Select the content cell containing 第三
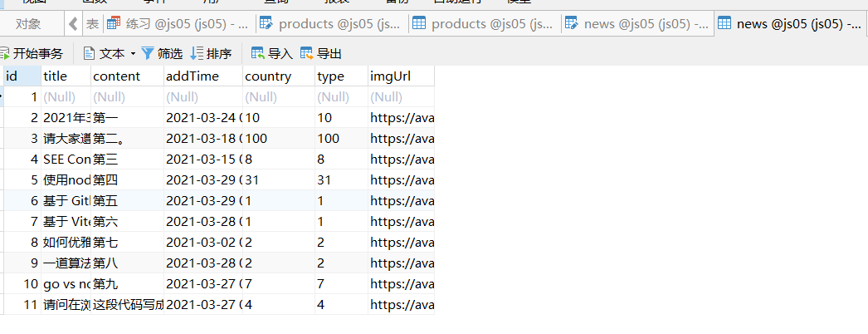 point(105,159)
